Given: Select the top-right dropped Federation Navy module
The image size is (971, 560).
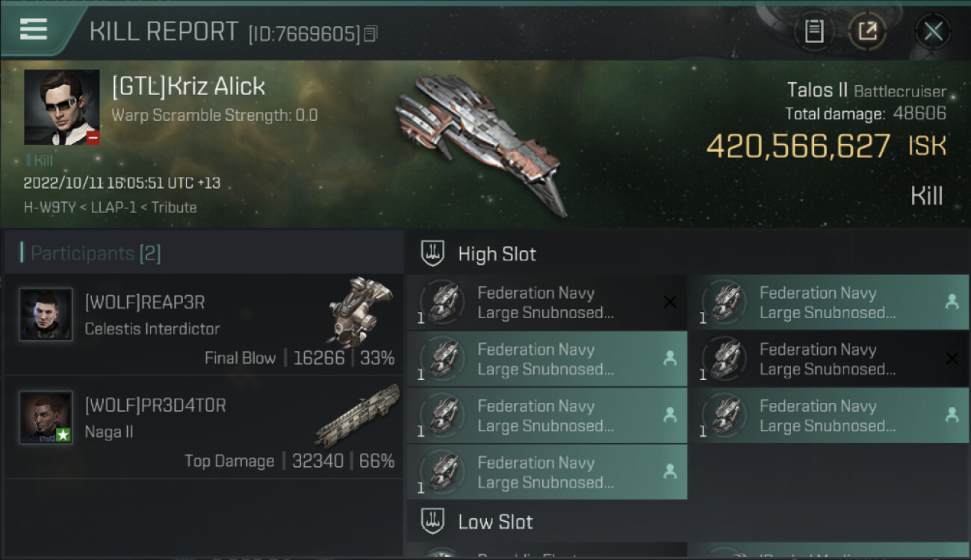Looking at the screenshot, I should pyautogui.click(x=829, y=302).
